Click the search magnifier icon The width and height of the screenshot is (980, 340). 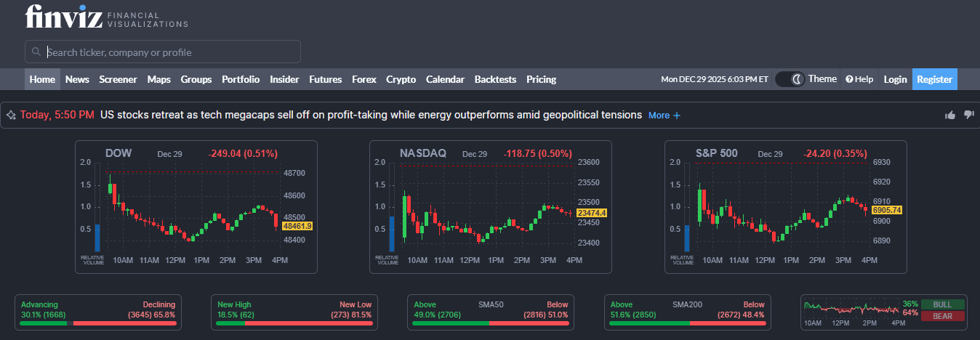pyautogui.click(x=36, y=52)
